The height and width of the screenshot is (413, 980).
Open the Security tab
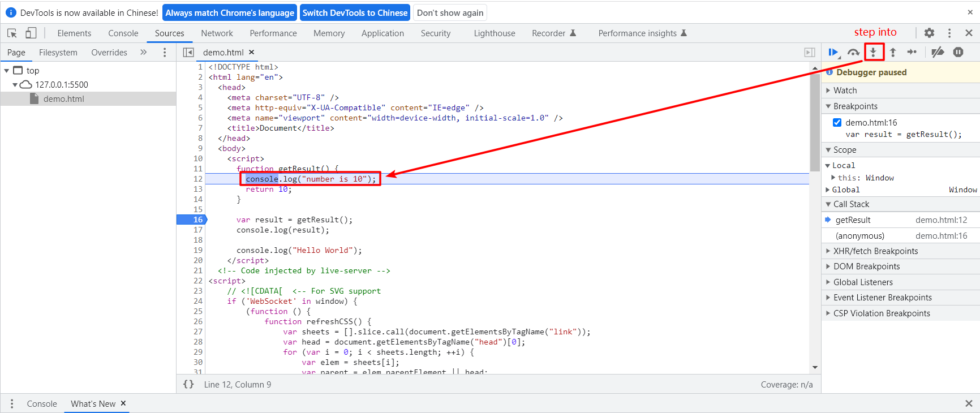tap(436, 33)
